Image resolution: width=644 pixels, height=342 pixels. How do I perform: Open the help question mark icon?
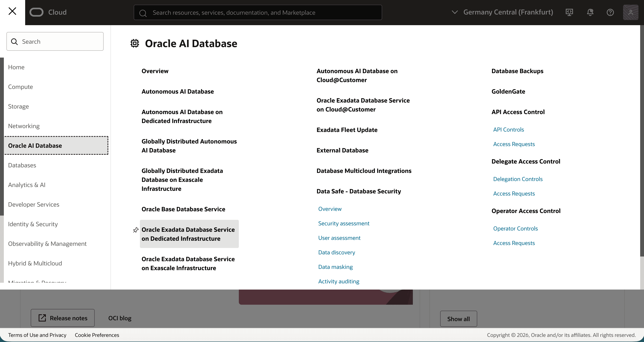click(x=610, y=12)
